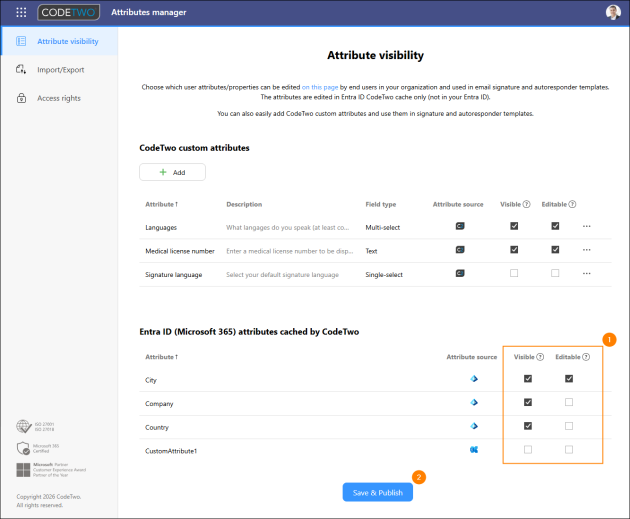Image resolution: width=630 pixels, height=519 pixels.
Task: Select the Languages attribute name
Action: click(161, 228)
